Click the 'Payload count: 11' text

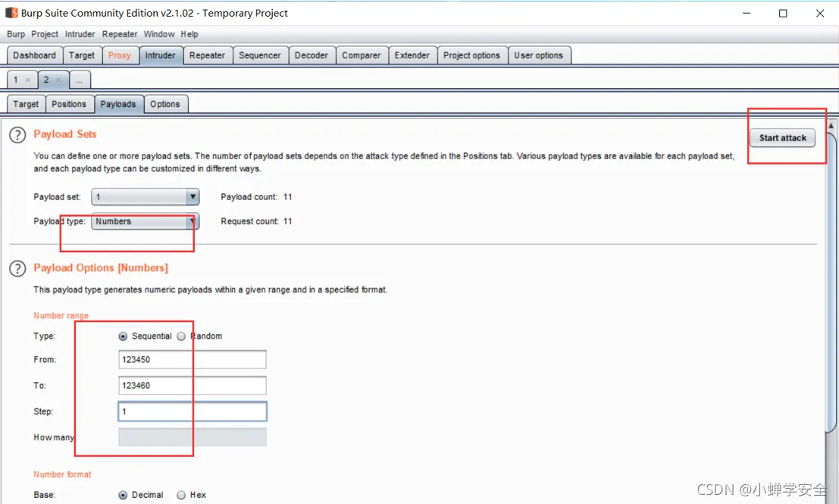tap(256, 197)
